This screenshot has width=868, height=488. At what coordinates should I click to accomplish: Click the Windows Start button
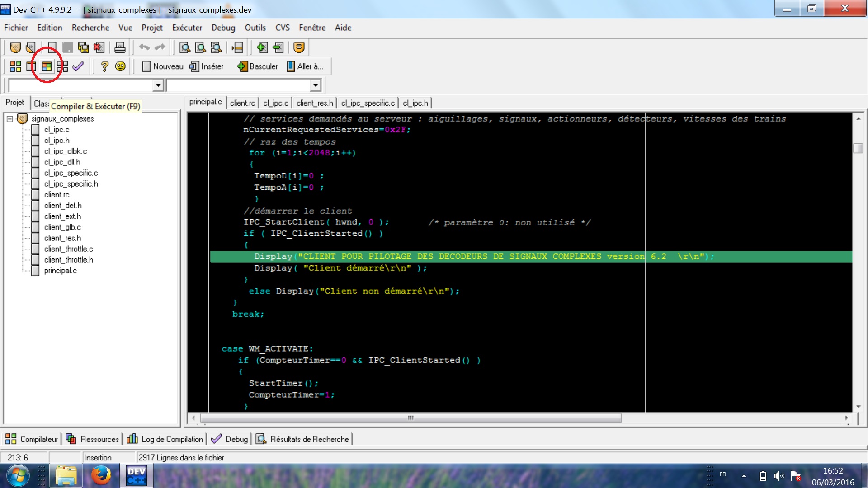point(18,476)
